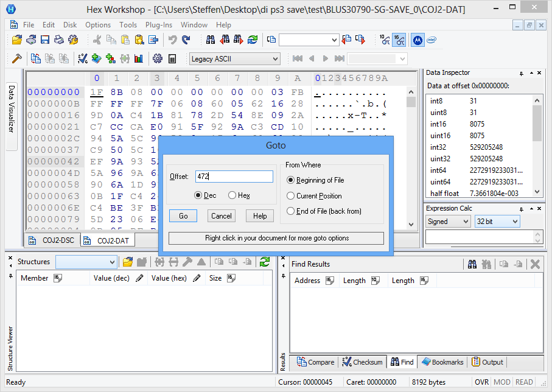
Task: Click the Motorola byte order icon
Action: point(417,40)
